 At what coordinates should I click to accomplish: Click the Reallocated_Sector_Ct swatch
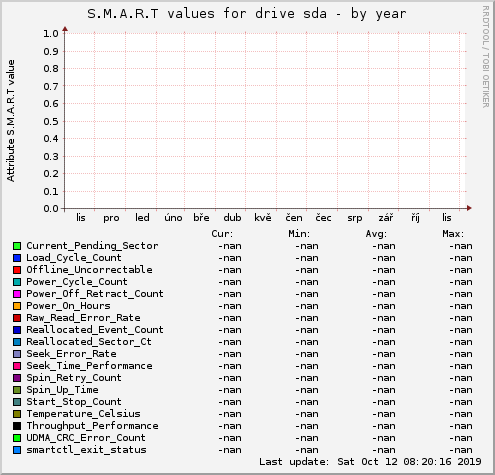17,342
